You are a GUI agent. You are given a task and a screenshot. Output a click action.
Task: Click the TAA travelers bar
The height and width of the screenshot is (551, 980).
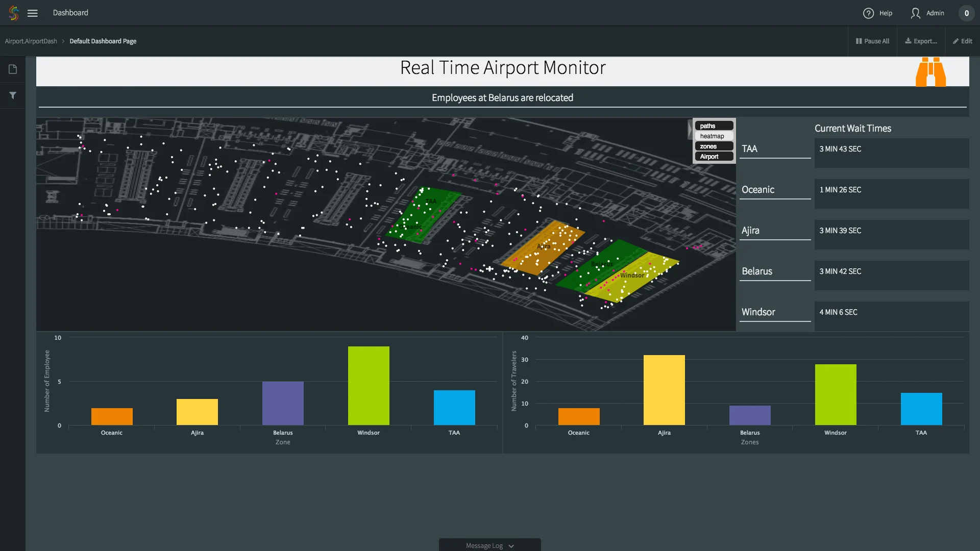click(x=921, y=409)
